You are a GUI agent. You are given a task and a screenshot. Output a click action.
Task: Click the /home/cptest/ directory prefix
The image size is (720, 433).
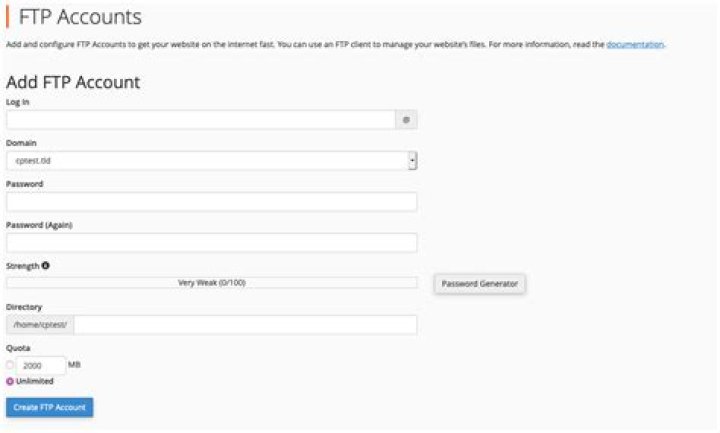pyautogui.click(x=40, y=325)
